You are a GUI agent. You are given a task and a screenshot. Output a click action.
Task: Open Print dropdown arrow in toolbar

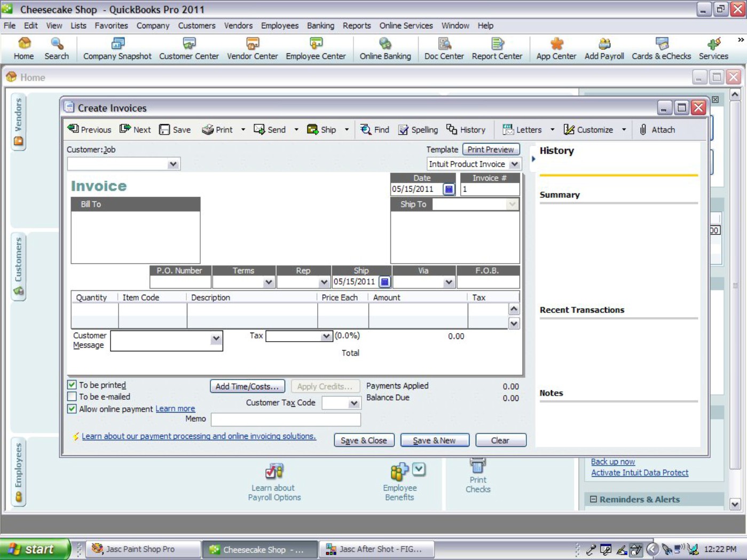[243, 130]
